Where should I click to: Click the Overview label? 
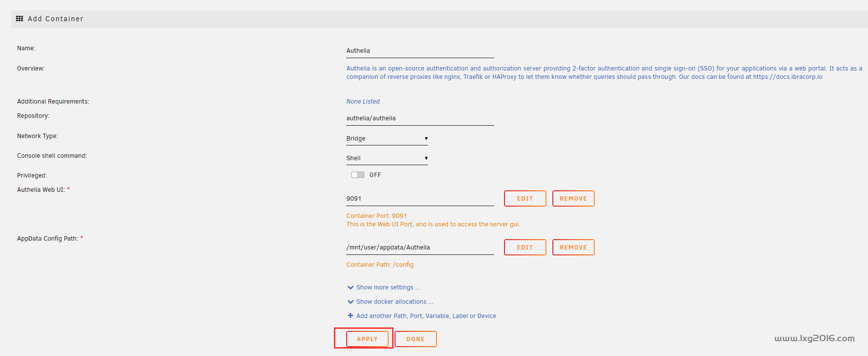(x=31, y=69)
